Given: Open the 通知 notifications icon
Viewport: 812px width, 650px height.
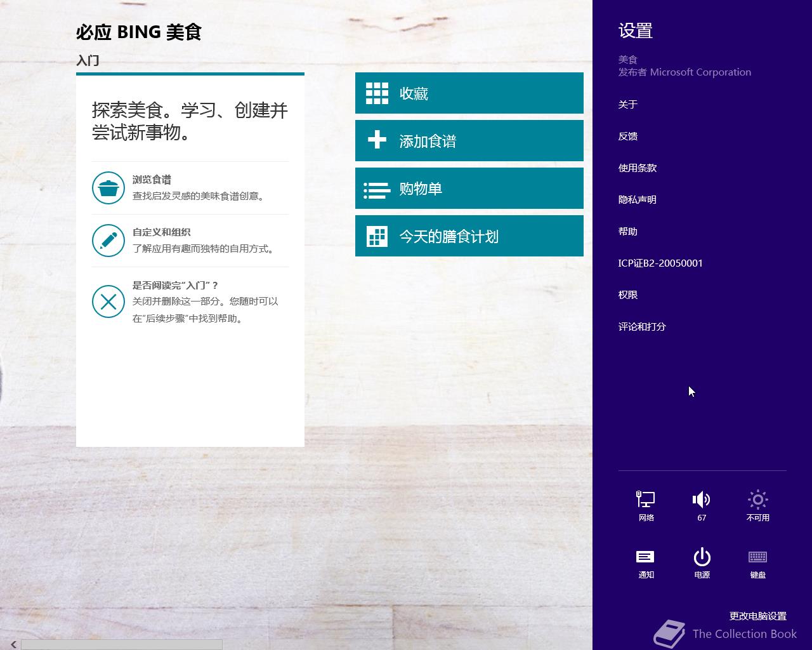Looking at the screenshot, I should point(646,563).
